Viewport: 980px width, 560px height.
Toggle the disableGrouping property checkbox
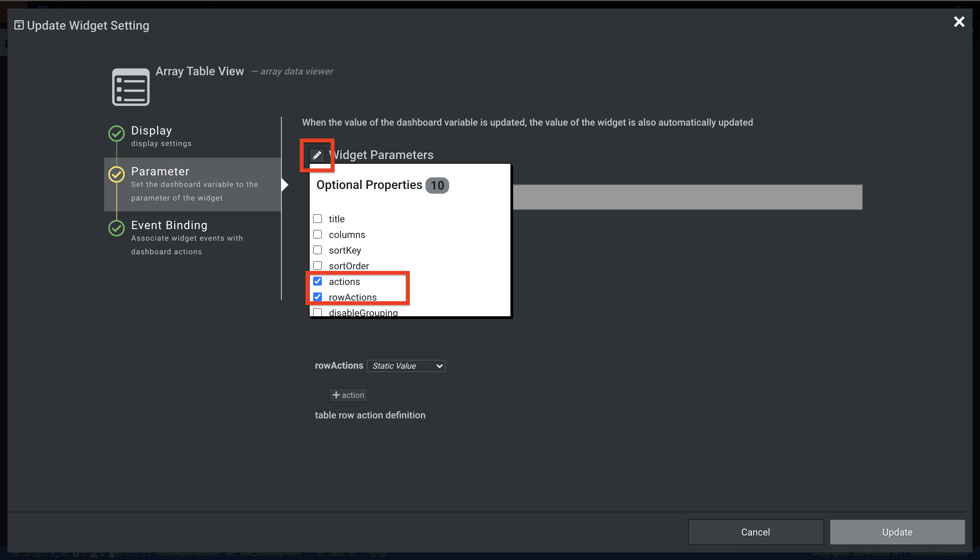click(317, 312)
